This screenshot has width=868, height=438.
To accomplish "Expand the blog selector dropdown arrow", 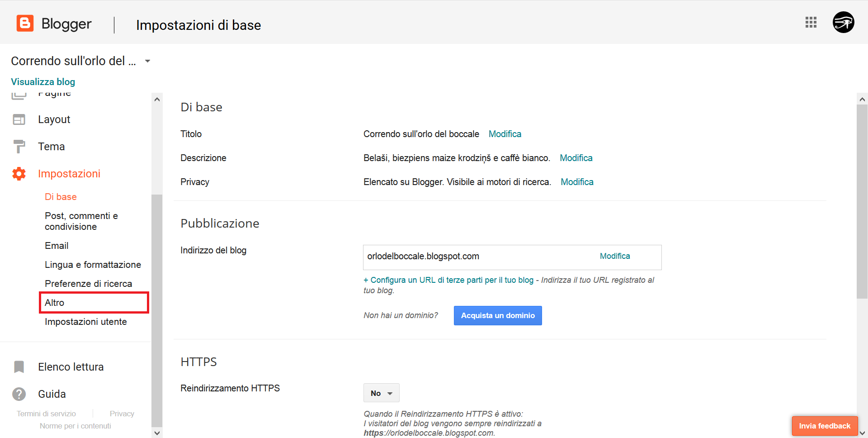I will [x=147, y=61].
